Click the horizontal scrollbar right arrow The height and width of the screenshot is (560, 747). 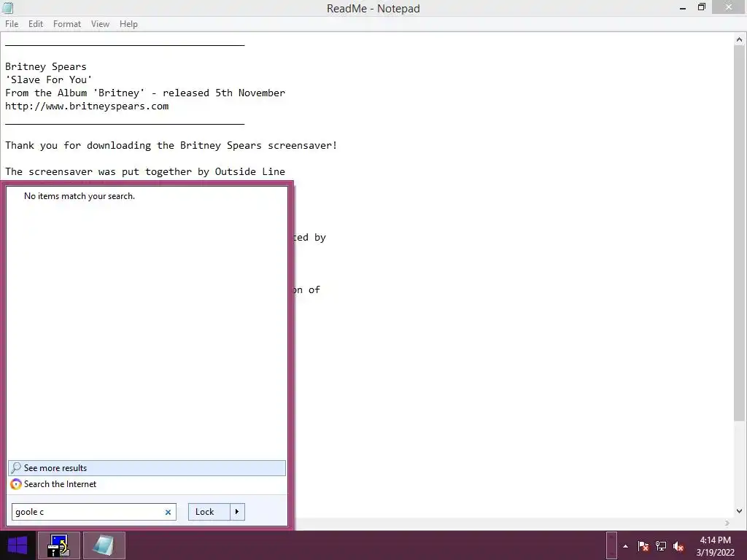tap(727, 524)
